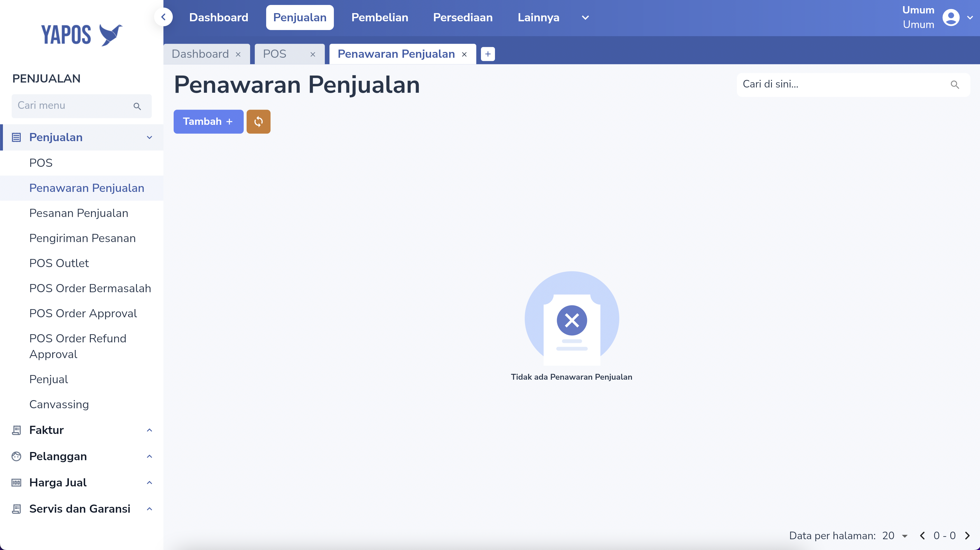Open the Lainnya dropdown chevron
The height and width of the screenshot is (550, 980).
(x=585, y=17)
